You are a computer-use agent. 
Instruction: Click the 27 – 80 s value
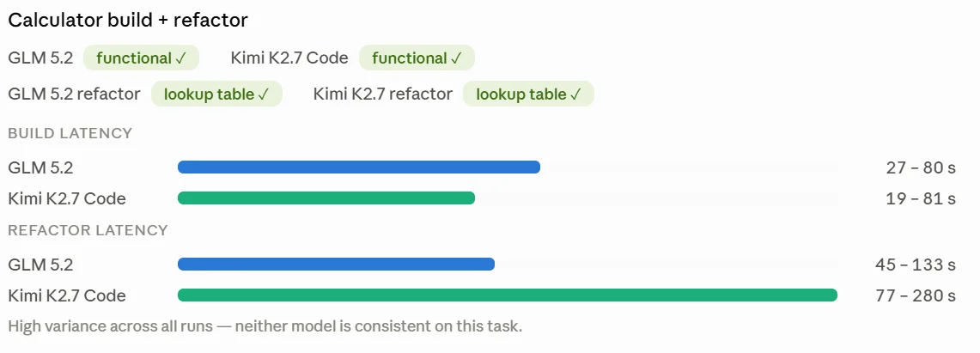coord(921,167)
